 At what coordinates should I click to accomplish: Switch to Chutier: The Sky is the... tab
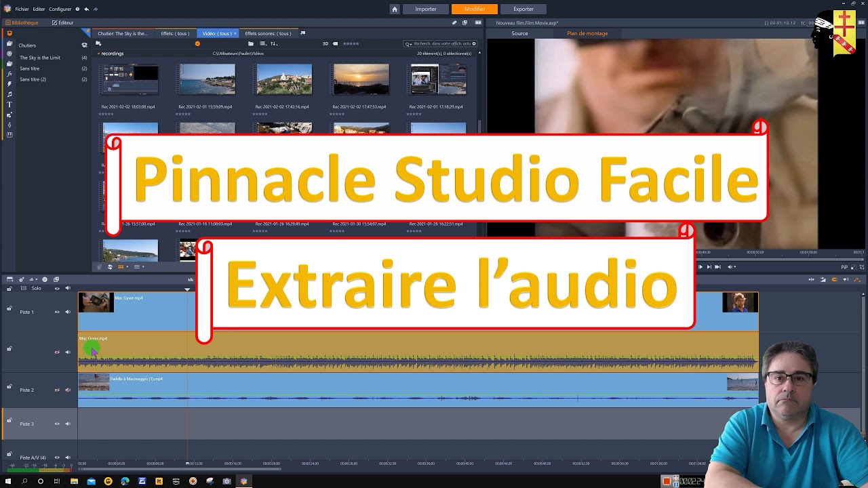tap(122, 33)
